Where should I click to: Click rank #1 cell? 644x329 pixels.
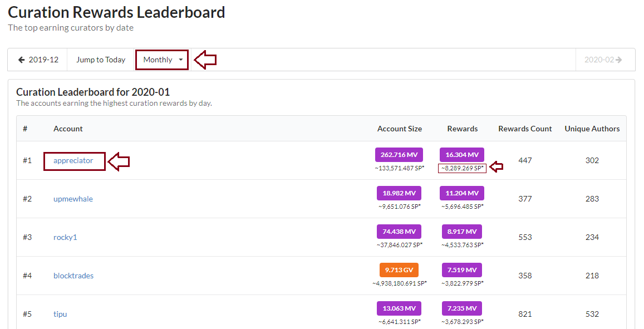(27, 160)
